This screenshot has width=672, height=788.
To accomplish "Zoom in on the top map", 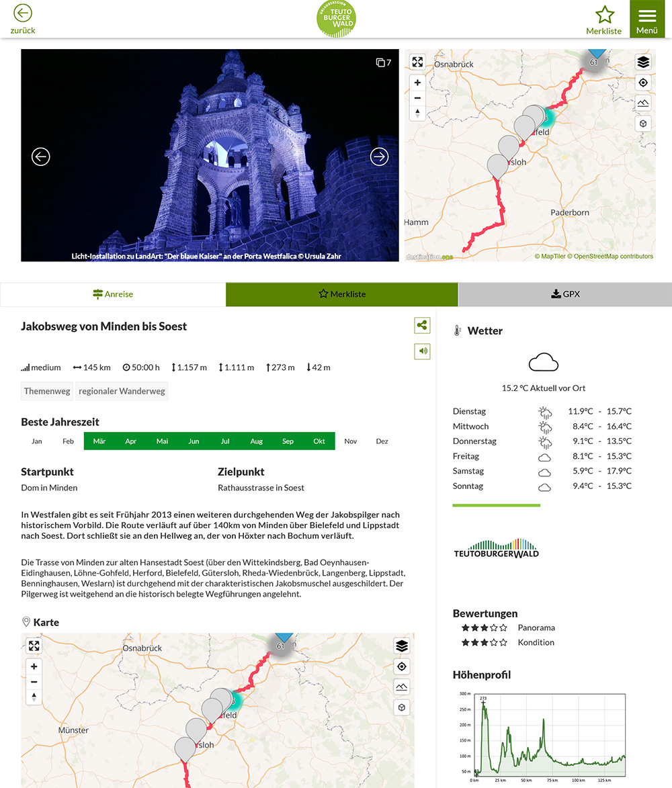I will point(417,83).
